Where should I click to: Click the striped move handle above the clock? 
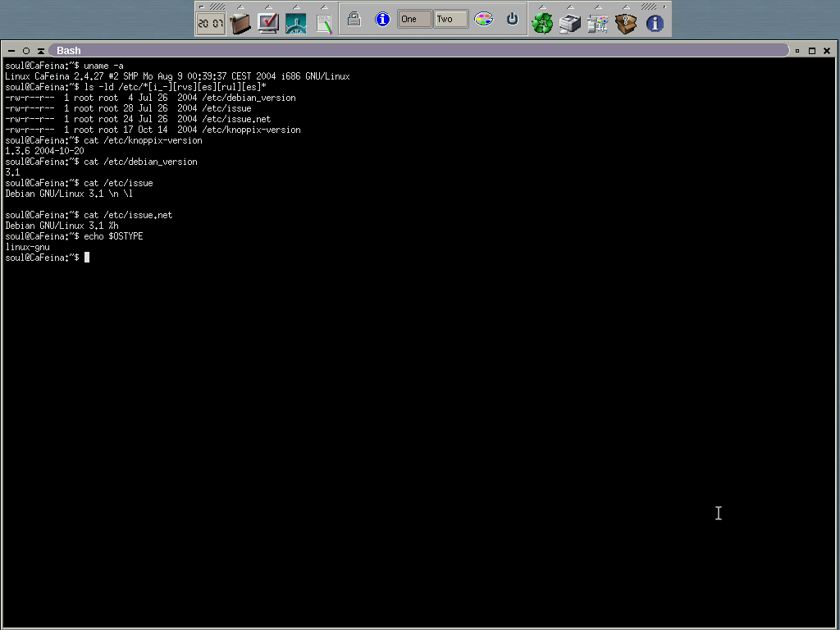pos(217,7)
